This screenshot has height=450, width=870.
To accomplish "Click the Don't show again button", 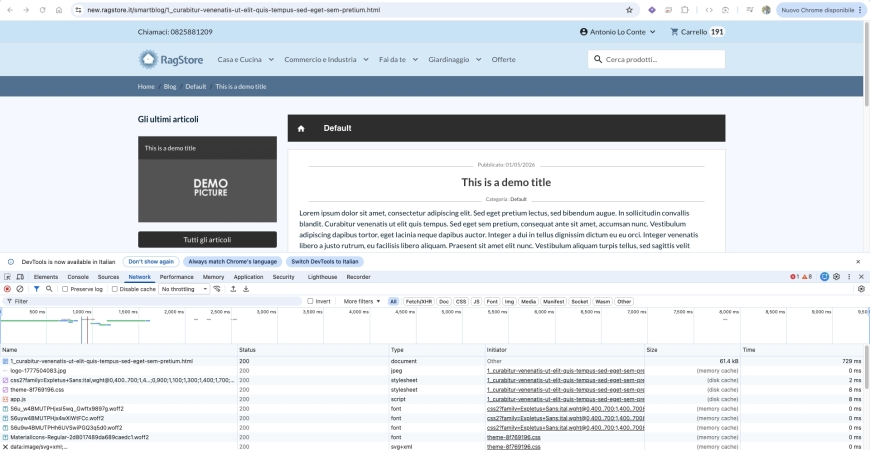I will [151, 261].
